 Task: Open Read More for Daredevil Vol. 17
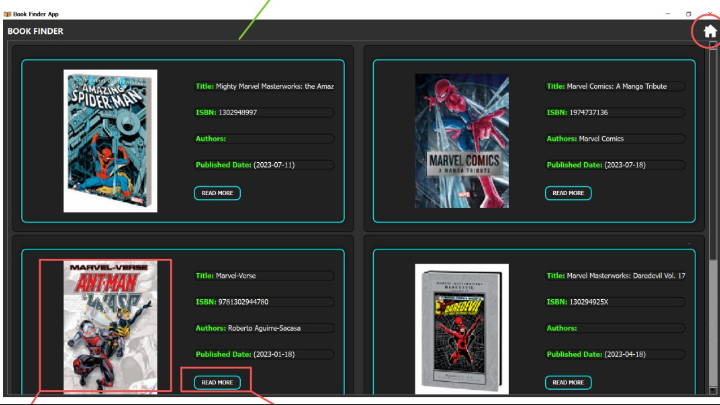coord(568,382)
